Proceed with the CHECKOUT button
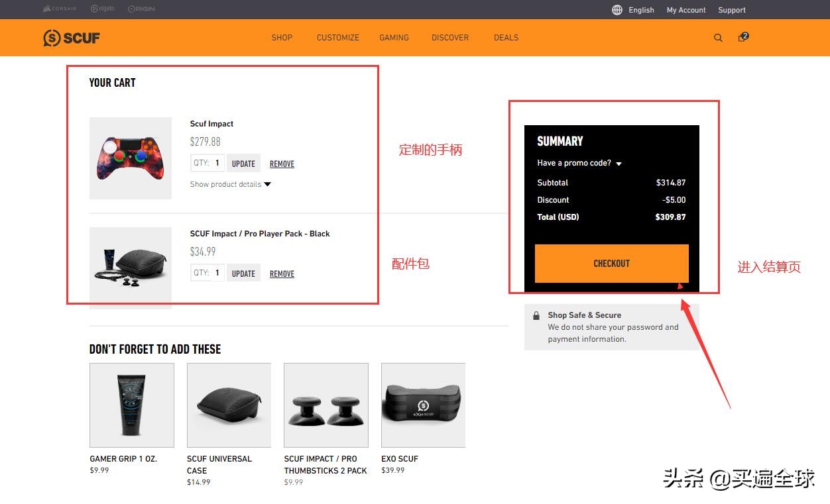The height and width of the screenshot is (504, 830). (611, 264)
